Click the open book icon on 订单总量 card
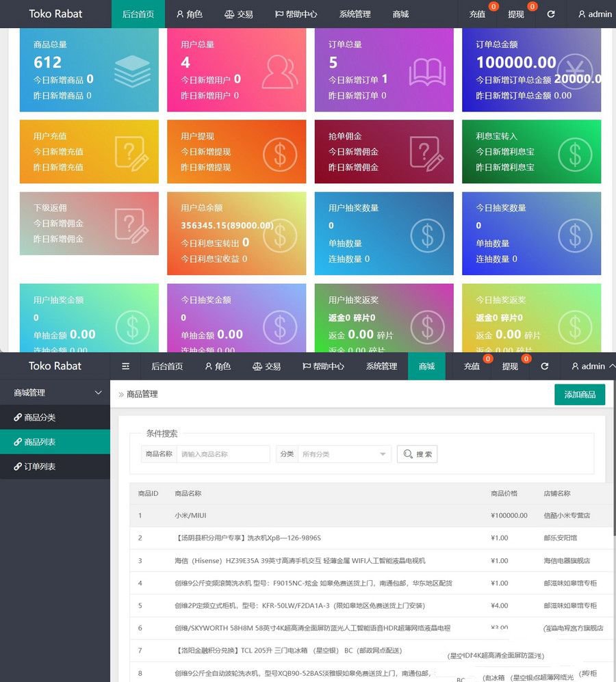This screenshot has width=616, height=682. [427, 71]
